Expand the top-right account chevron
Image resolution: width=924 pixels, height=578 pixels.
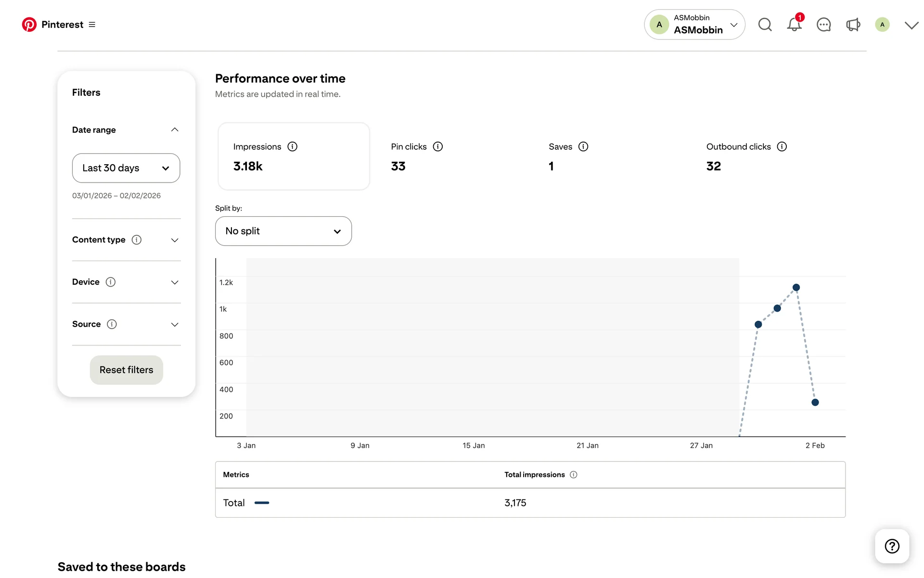[911, 25]
